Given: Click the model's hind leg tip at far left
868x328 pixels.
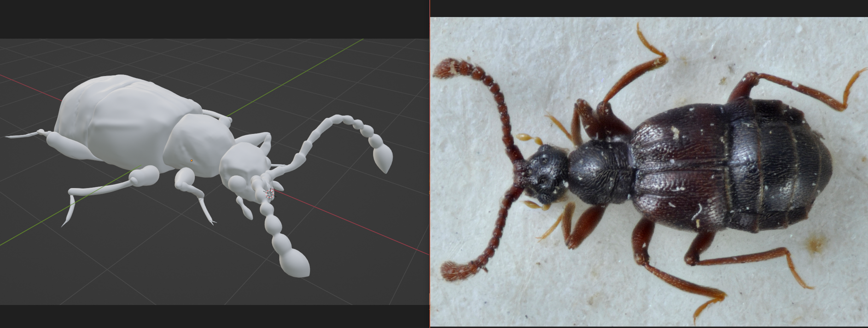Looking at the screenshot, I should pos(18,136).
